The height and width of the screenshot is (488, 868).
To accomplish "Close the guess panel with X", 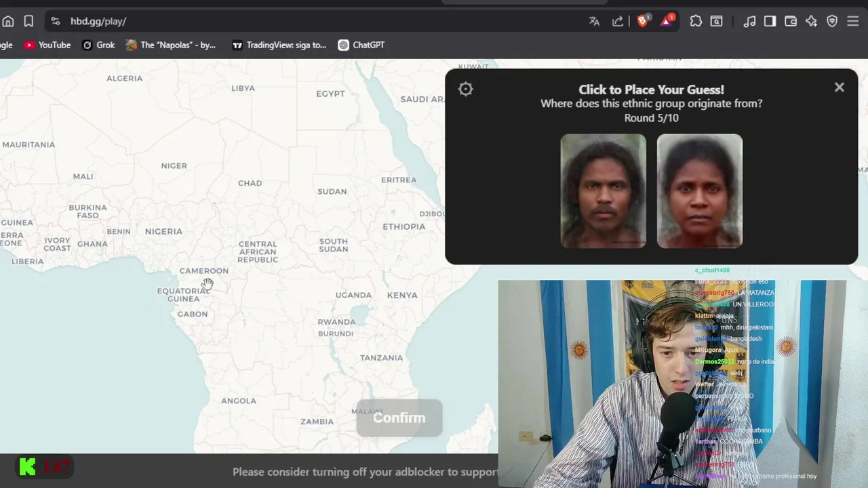I will click(x=839, y=87).
